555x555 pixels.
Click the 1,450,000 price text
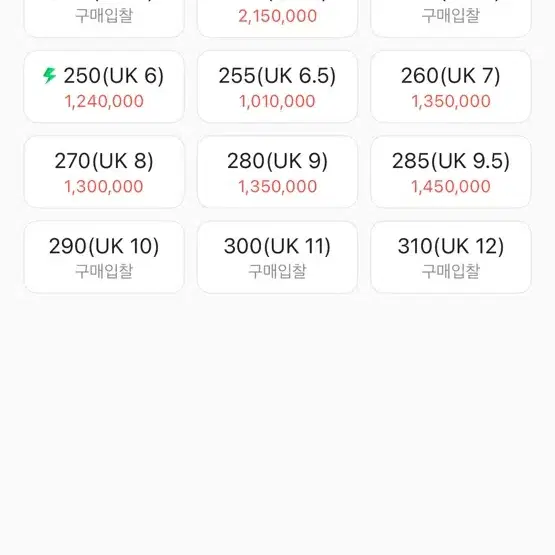point(451,187)
